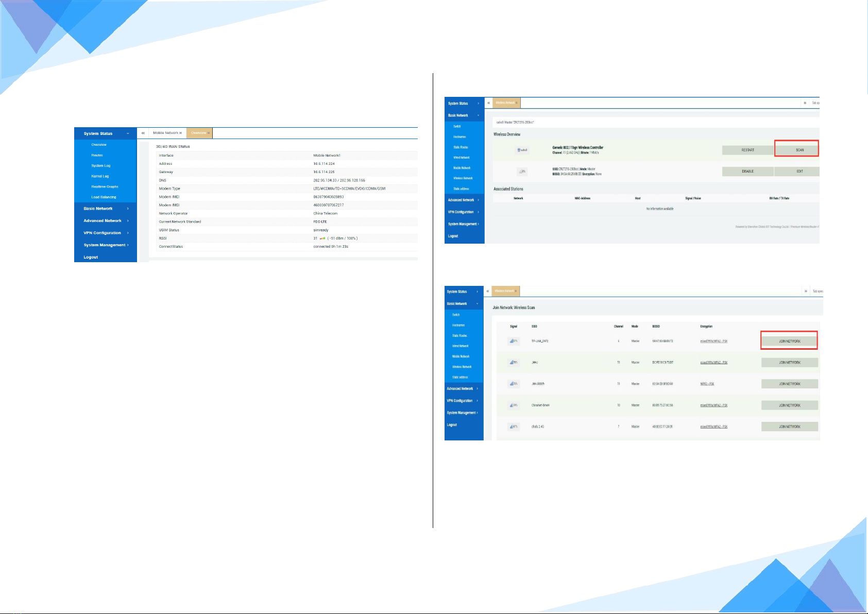Click scroll-tabs-right arrow on Wireless Overview page

805,103
